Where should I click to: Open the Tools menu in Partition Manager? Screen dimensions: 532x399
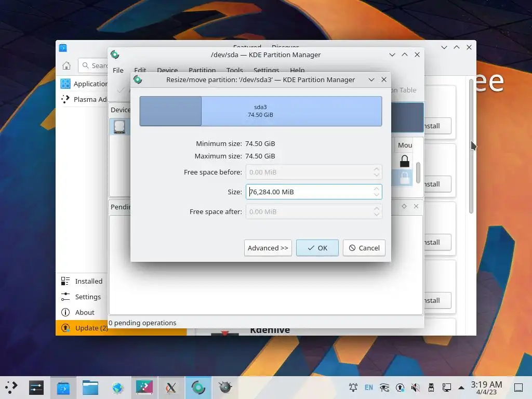pyautogui.click(x=234, y=70)
